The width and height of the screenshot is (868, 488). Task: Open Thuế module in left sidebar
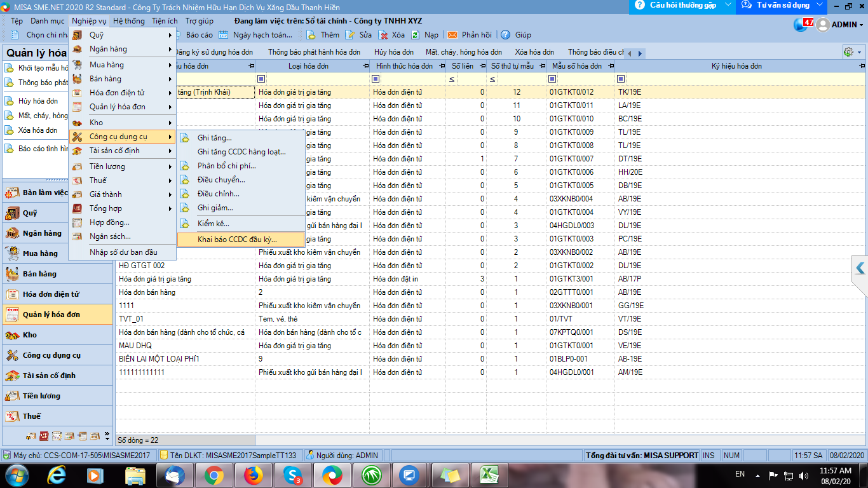[57, 416]
